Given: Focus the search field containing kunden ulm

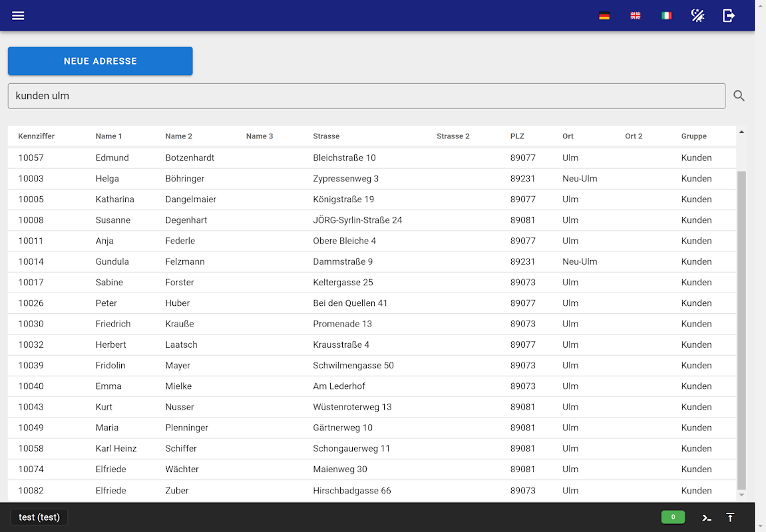Looking at the screenshot, I should click(367, 96).
